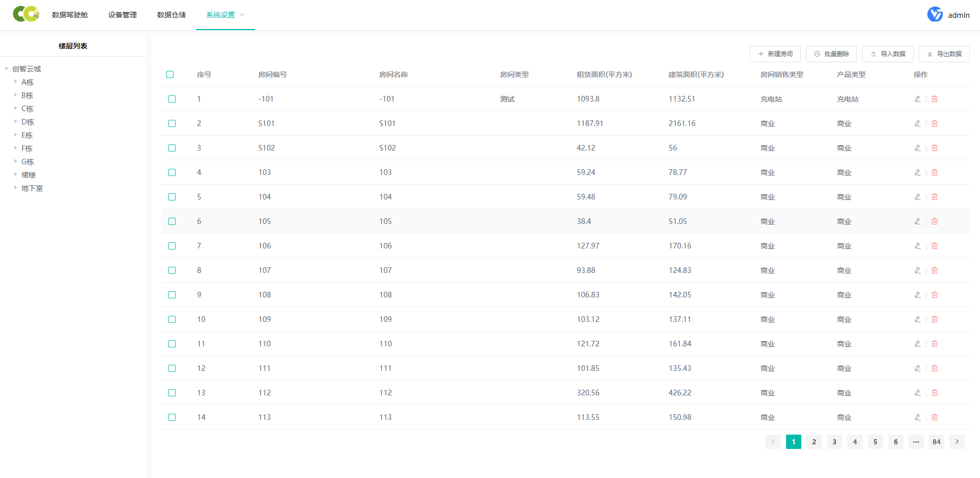Click the 导出数据 button
The image size is (980, 478).
pyautogui.click(x=944, y=54)
